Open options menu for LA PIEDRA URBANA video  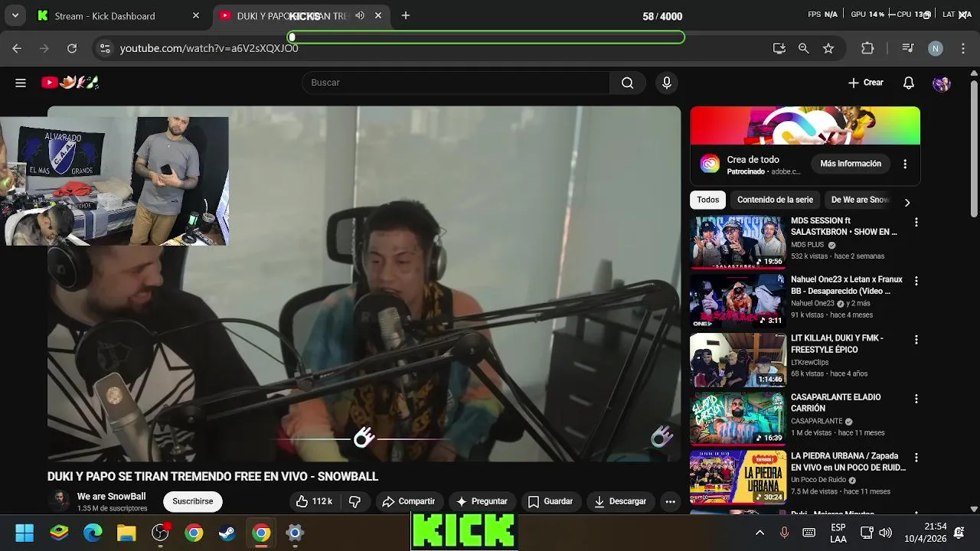point(916,458)
